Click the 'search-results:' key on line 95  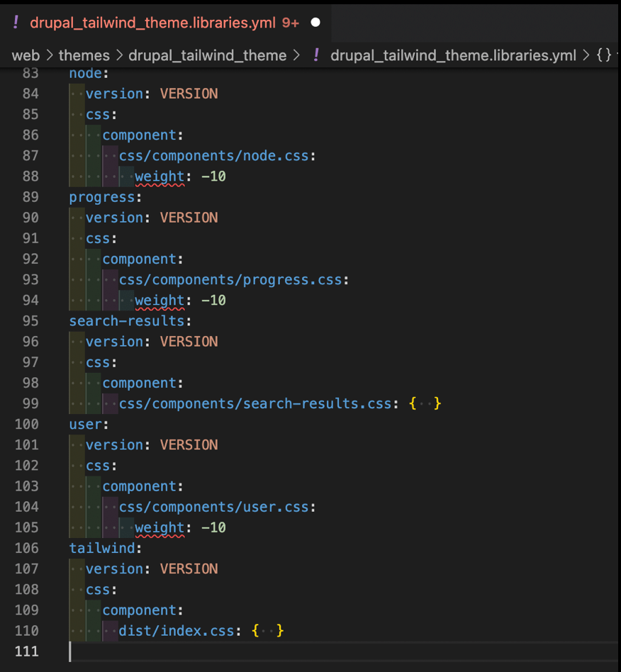[x=130, y=321]
